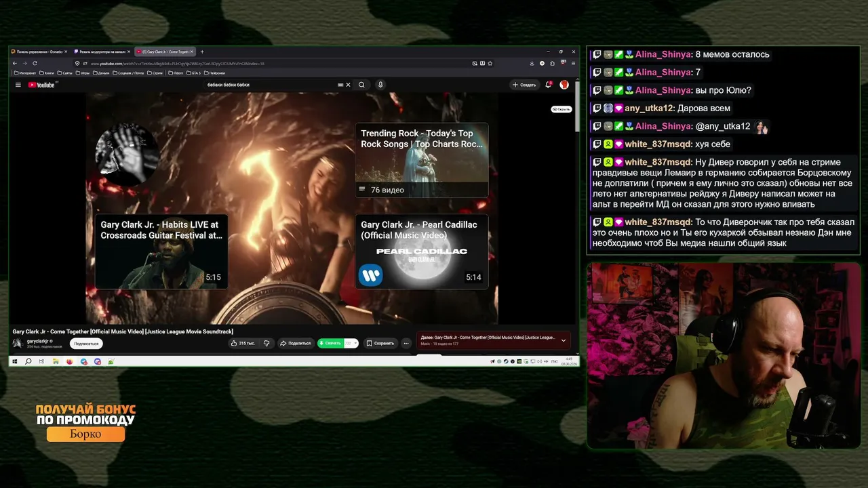Open the Интернет bookmarks folder
The width and height of the screenshot is (868, 488).
(25, 73)
